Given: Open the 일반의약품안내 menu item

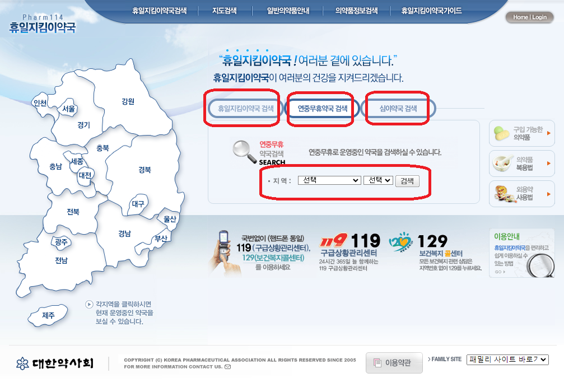Looking at the screenshot, I should [288, 11].
